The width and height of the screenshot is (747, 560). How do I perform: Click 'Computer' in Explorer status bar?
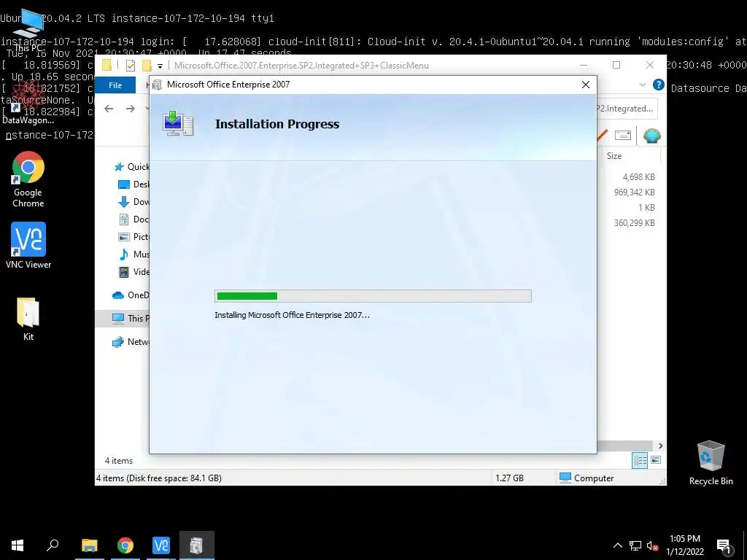[x=594, y=478]
